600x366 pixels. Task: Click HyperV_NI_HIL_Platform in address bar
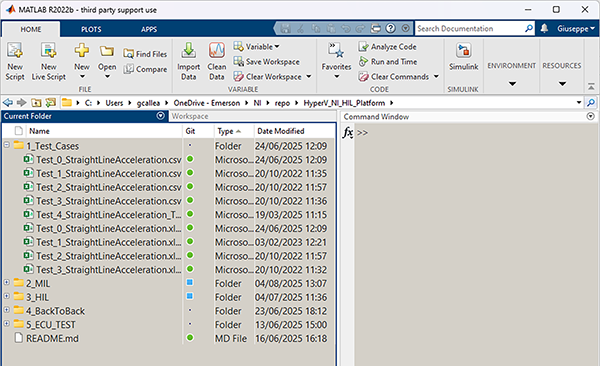[344, 103]
